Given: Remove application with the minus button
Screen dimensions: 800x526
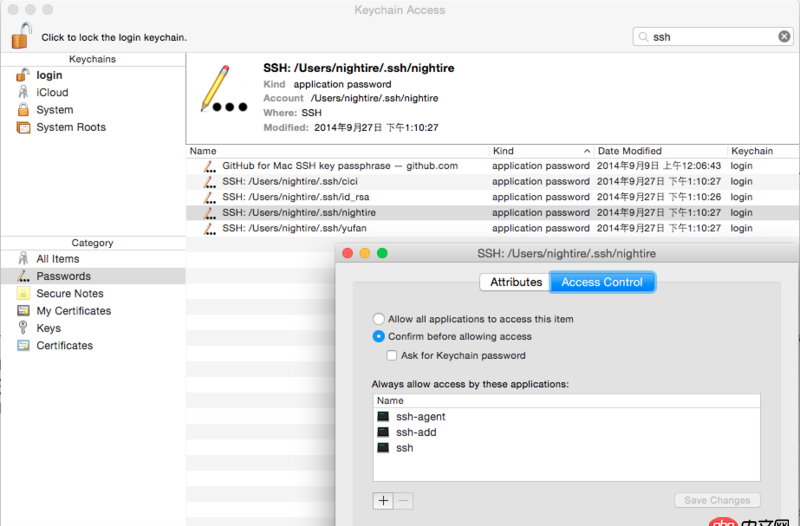Looking at the screenshot, I should 403,501.
